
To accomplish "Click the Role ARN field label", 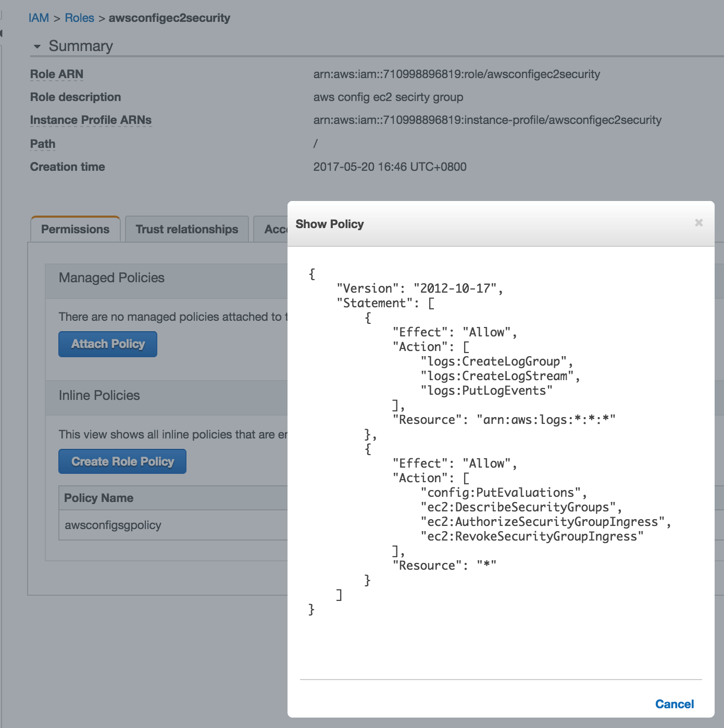I will pyautogui.click(x=57, y=74).
